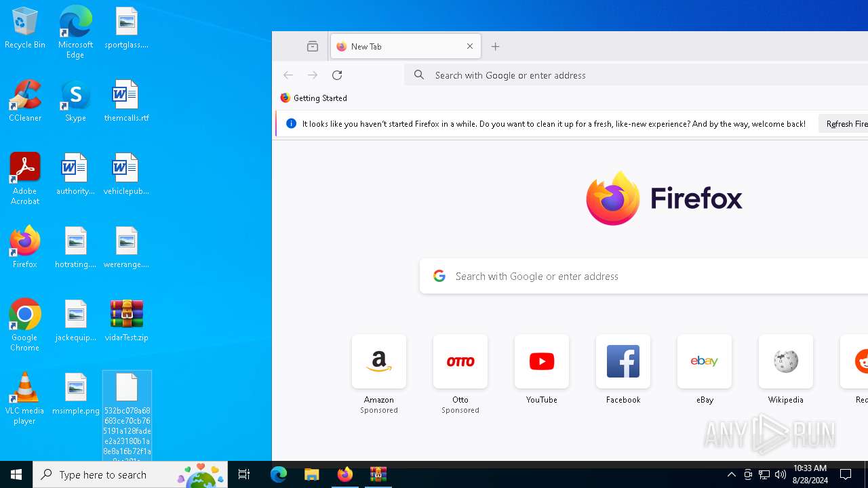Image resolution: width=868 pixels, height=488 pixels.
Task: Open Google Chrome desktop shortcut
Action: 24,325
